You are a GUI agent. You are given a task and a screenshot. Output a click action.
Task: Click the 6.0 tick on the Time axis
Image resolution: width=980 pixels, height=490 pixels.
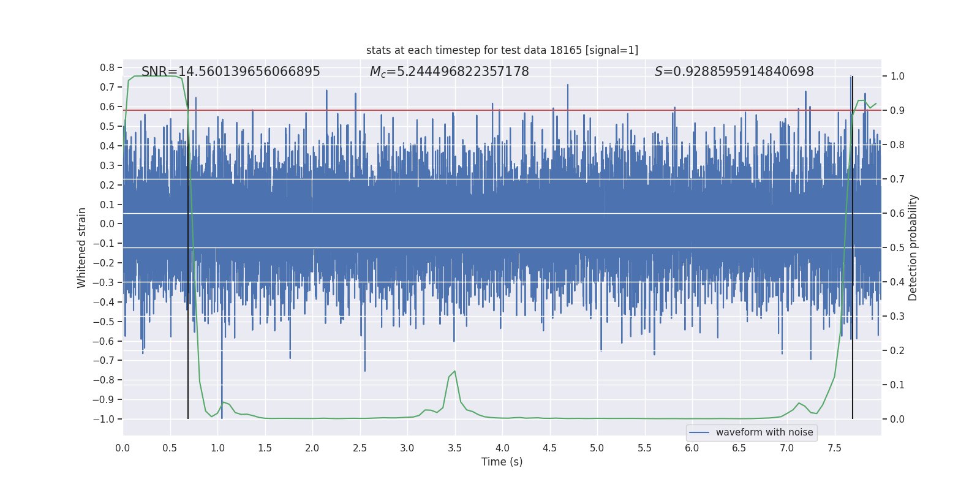692,448
